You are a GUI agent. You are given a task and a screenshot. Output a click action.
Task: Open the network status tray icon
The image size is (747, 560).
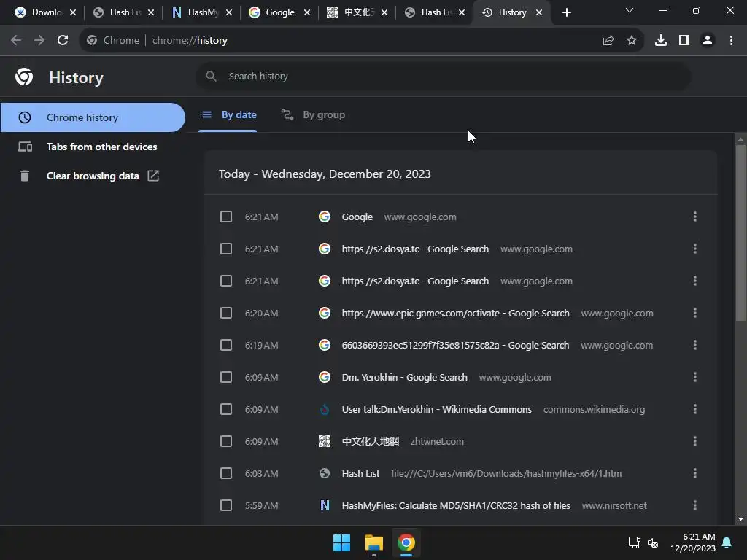click(x=634, y=542)
